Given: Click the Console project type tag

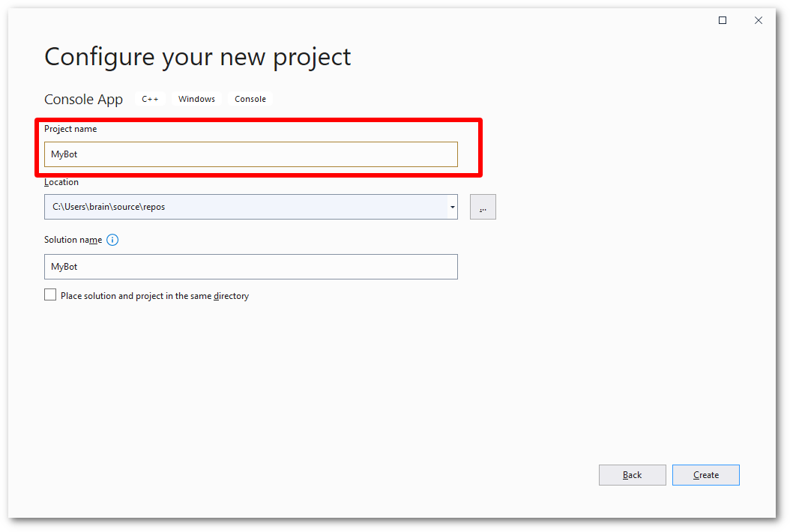Looking at the screenshot, I should (x=250, y=99).
